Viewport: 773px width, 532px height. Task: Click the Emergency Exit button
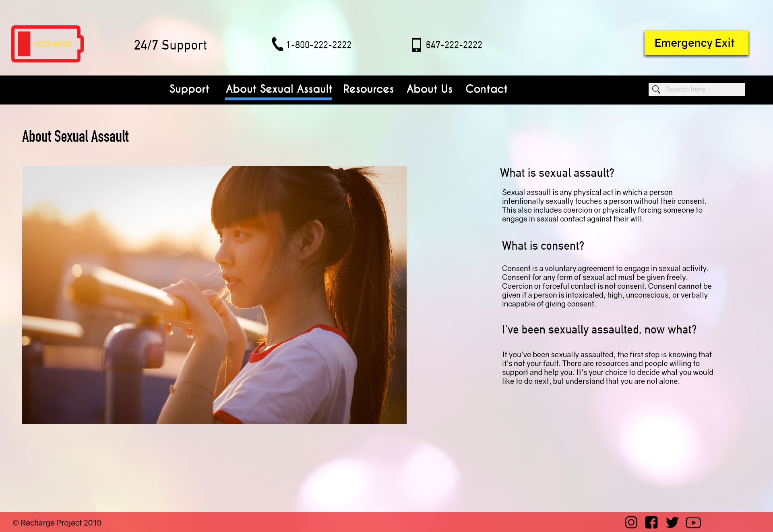pos(696,43)
